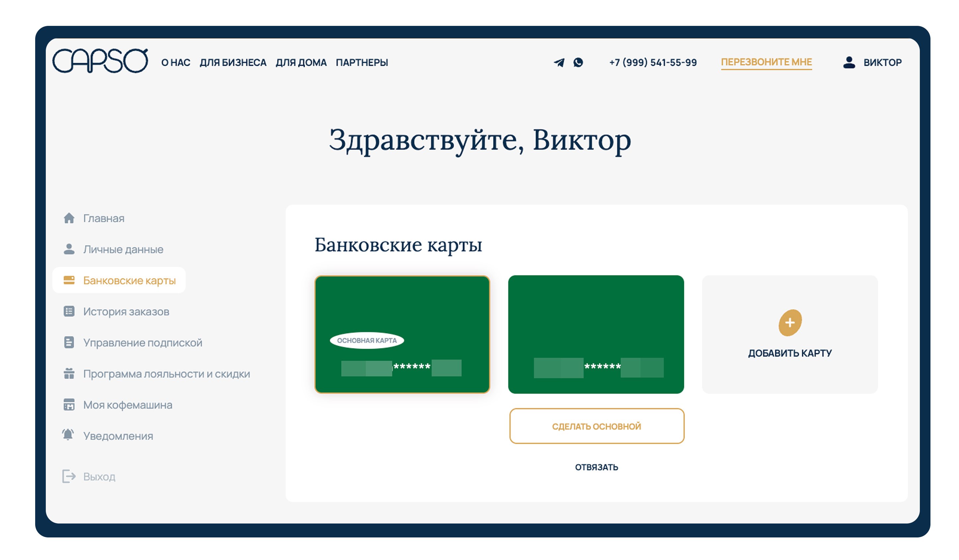The width and height of the screenshot is (959, 560).
Task: Click the user profile icon near Виктор
Action: (x=849, y=62)
